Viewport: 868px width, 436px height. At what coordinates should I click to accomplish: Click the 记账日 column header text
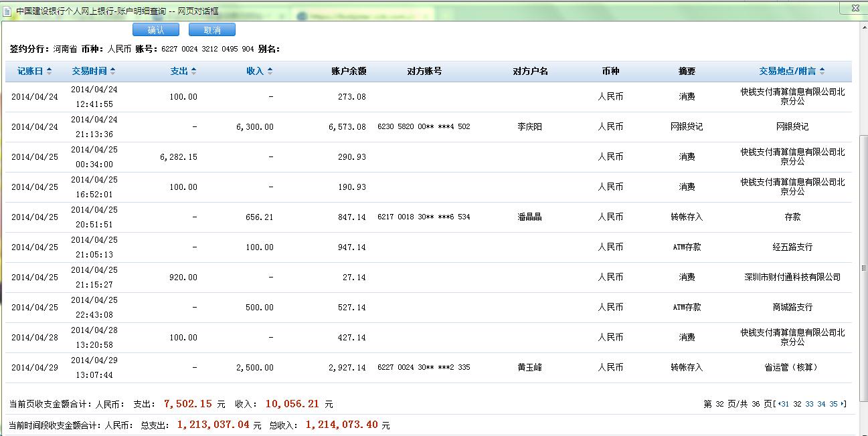pos(30,72)
